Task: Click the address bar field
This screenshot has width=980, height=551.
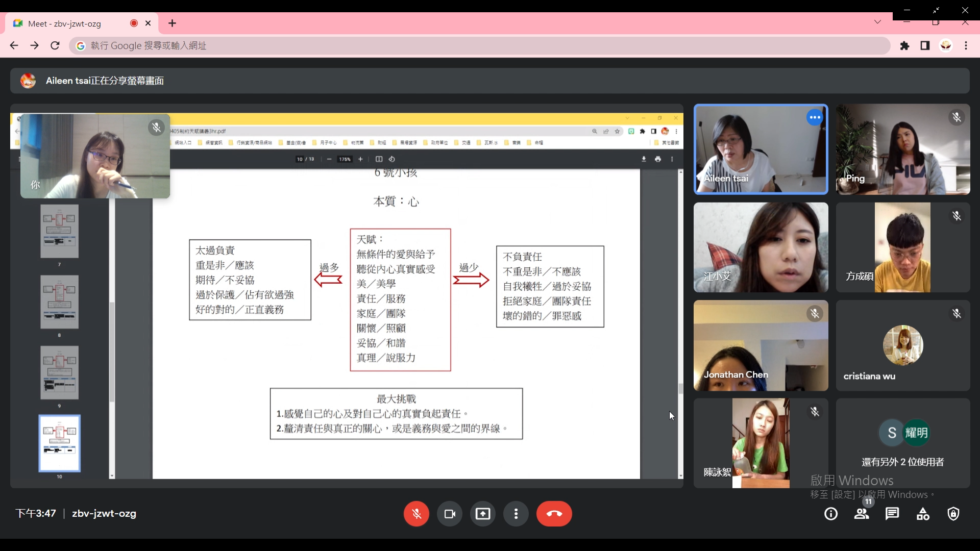Action: (459, 46)
